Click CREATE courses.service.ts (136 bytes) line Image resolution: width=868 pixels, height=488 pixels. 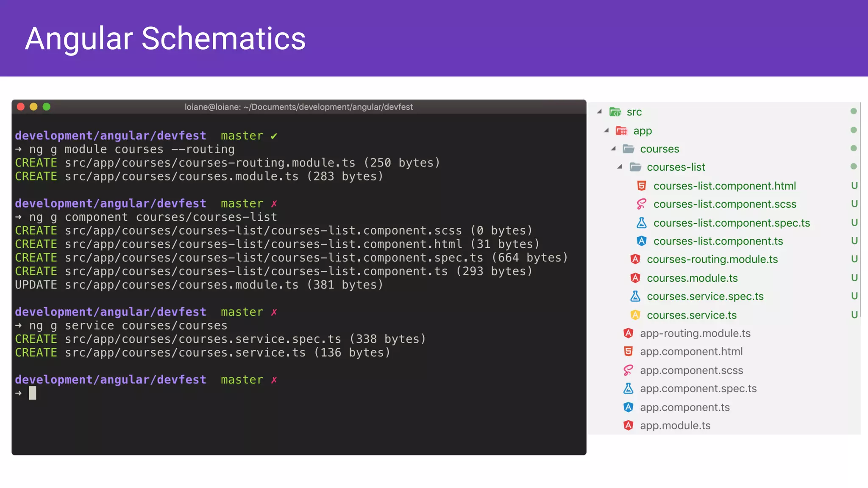coord(203,353)
